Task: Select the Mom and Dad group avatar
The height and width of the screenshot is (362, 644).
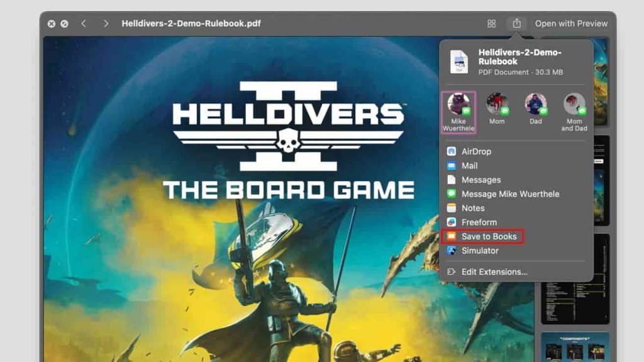Action: (x=574, y=104)
